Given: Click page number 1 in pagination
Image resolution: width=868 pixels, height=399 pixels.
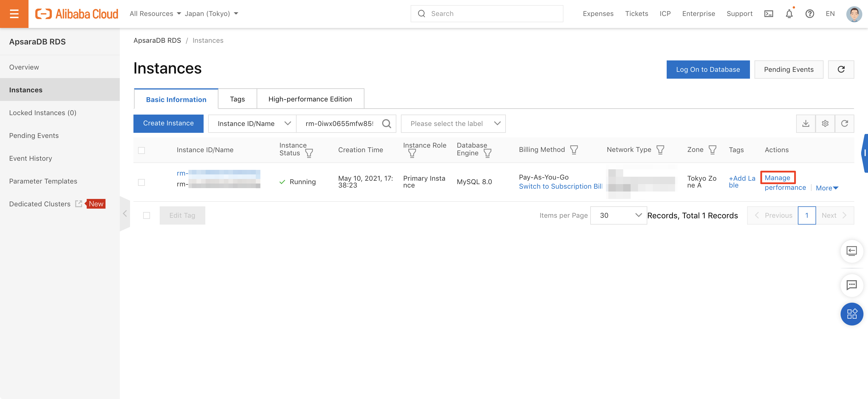Looking at the screenshot, I should pos(807,215).
